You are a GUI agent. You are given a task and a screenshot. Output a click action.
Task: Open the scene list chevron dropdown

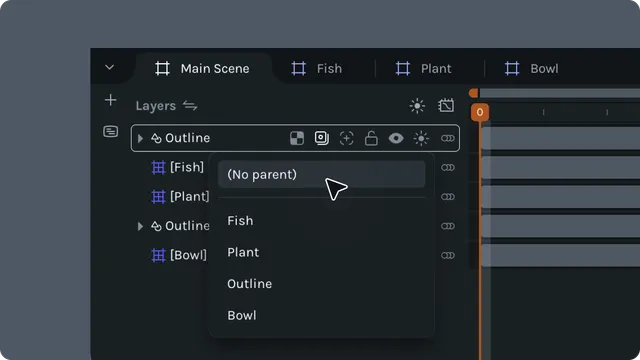coord(109,67)
